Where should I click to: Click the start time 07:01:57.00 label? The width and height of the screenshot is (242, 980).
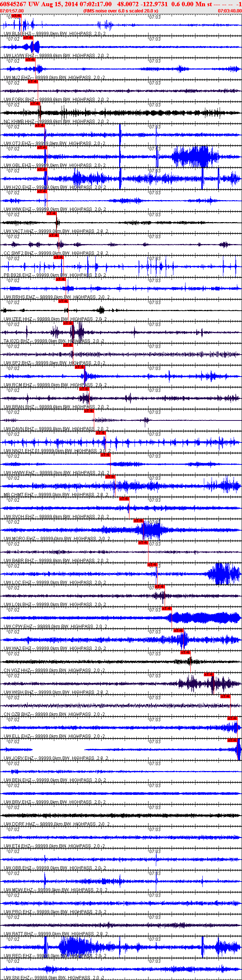pos(12,11)
